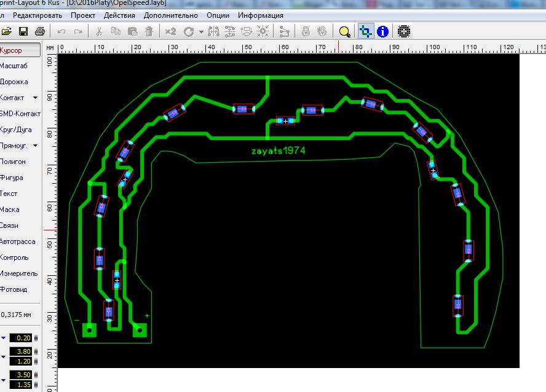This screenshot has height=392, width=546.
Task: Click the 3.50 SMD width field
Action: coord(20,375)
